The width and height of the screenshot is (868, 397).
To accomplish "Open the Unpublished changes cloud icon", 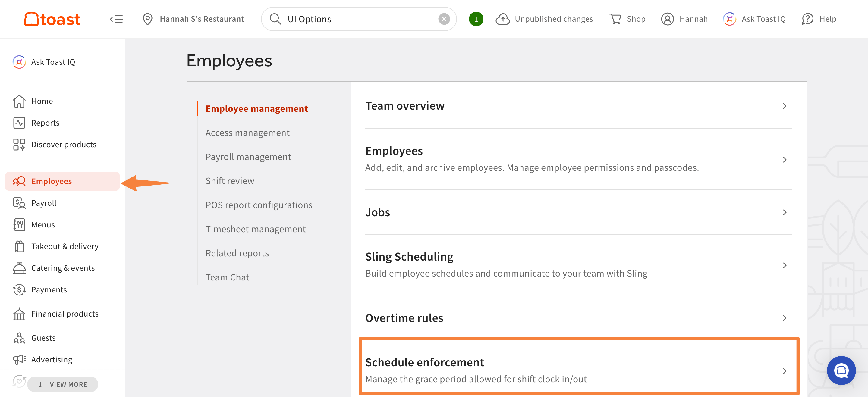I will 502,19.
